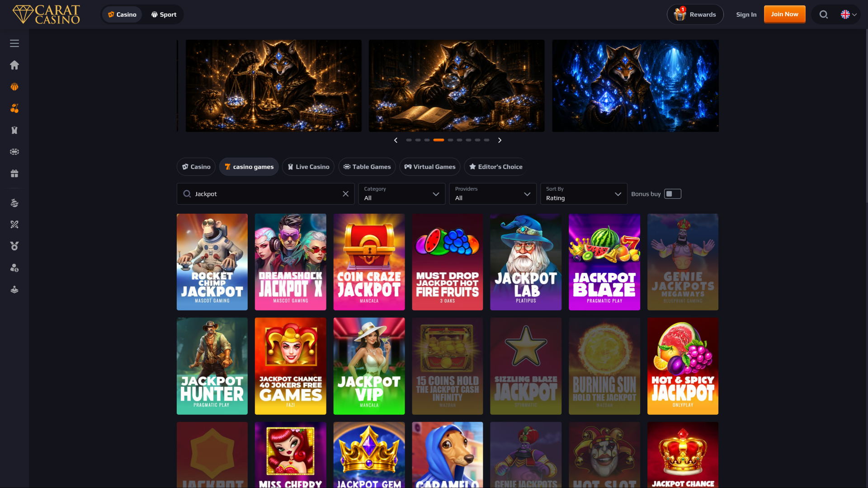The height and width of the screenshot is (488, 868).
Task: Click the Join Now button
Action: [784, 14]
